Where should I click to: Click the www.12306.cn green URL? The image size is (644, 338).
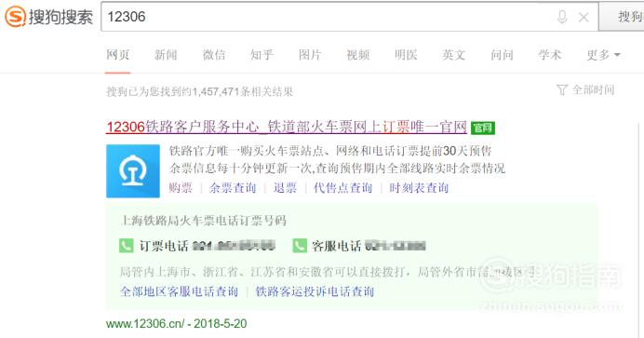click(x=145, y=324)
